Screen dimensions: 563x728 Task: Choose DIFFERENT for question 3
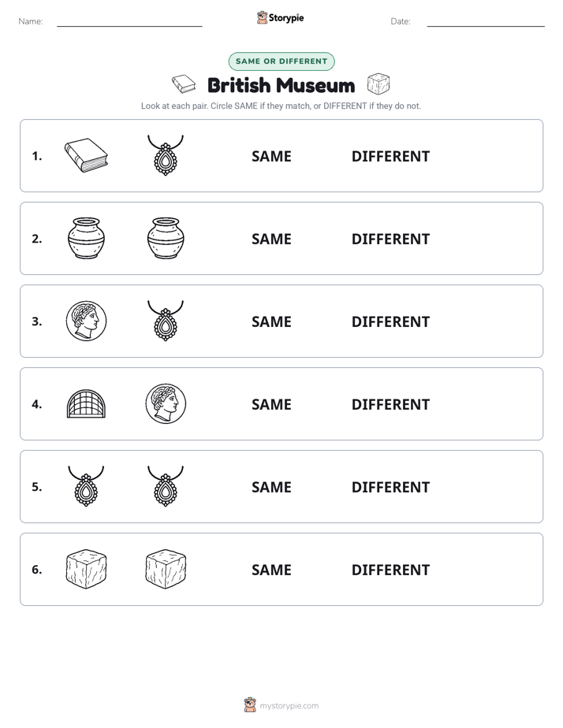pos(390,321)
